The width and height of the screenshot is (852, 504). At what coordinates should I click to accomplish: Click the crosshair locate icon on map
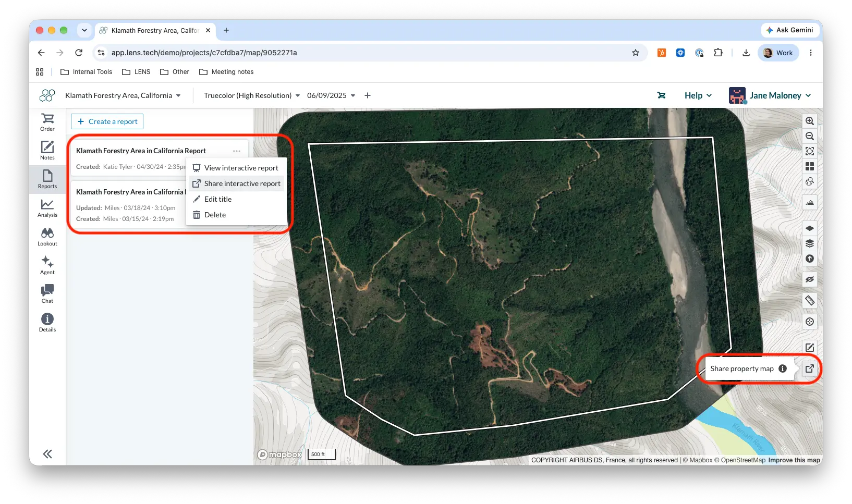point(810,322)
